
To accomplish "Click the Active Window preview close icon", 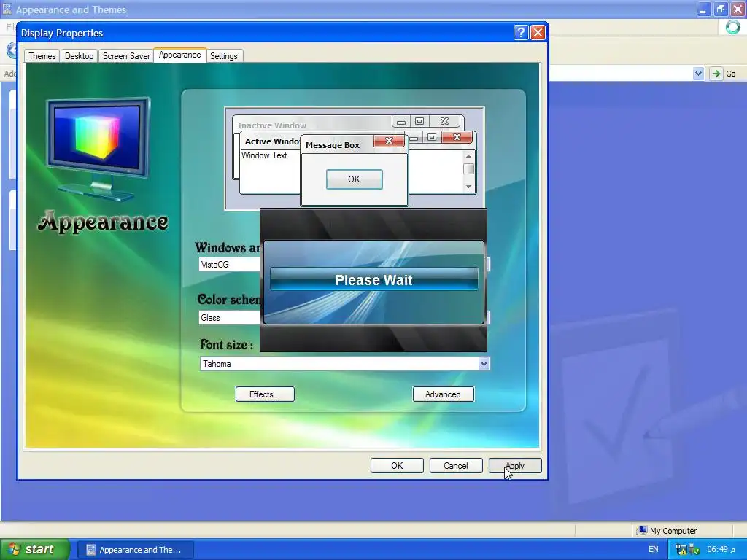I will 457,137.
